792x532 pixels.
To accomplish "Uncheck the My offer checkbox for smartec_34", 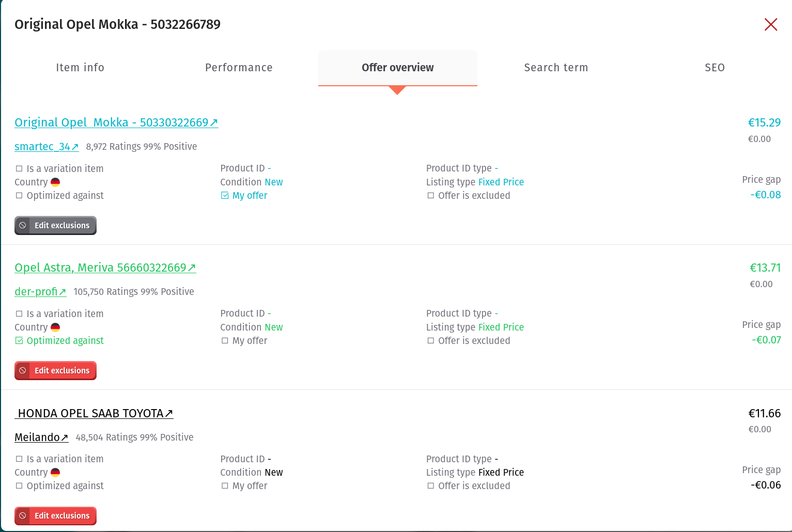I will [225, 196].
